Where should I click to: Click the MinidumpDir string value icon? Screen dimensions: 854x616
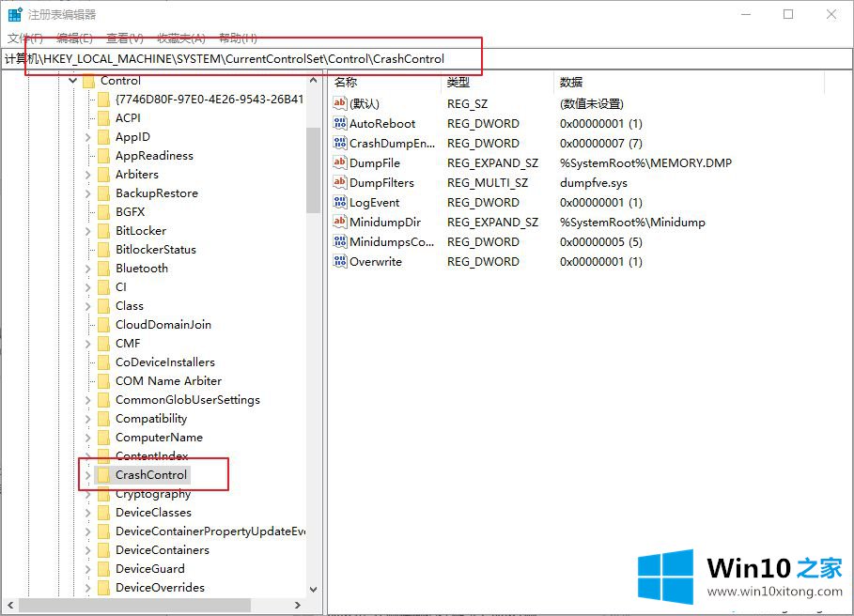[x=340, y=222]
